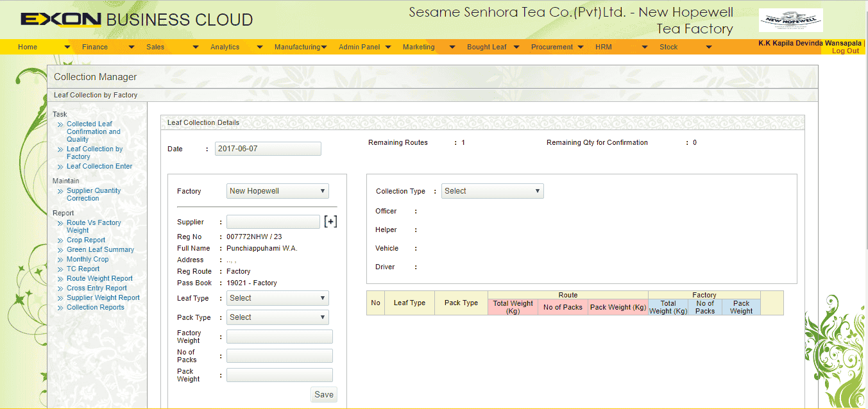This screenshot has height=409, width=868.
Task: Open the Cross Entry Report
Action: coord(97,288)
